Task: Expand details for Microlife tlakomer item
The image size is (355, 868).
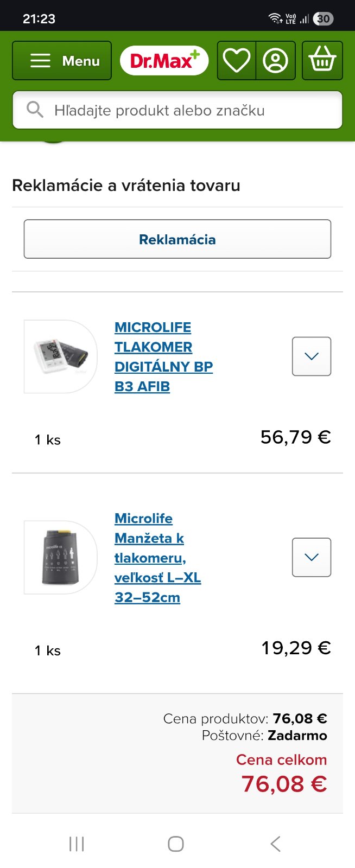Action: pyautogui.click(x=312, y=356)
